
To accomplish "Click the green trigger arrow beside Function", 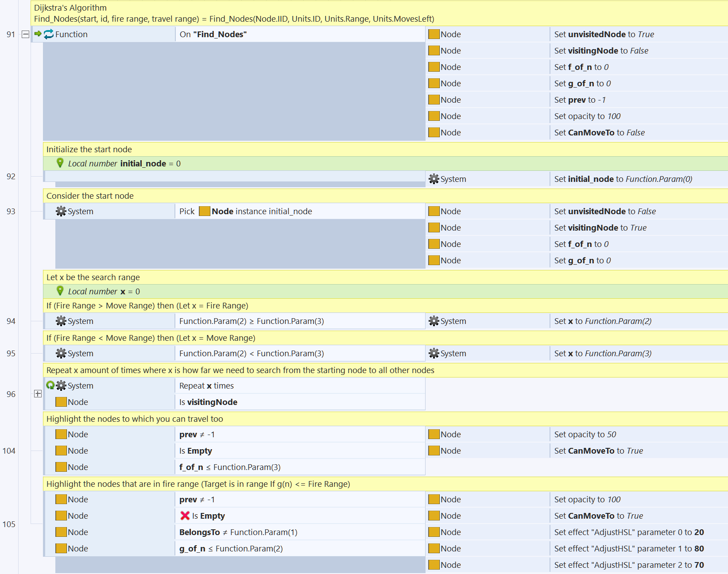I will click(x=38, y=34).
